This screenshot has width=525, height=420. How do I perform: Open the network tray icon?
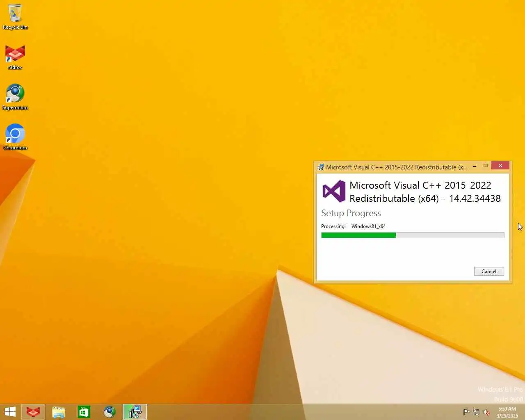tap(476, 412)
